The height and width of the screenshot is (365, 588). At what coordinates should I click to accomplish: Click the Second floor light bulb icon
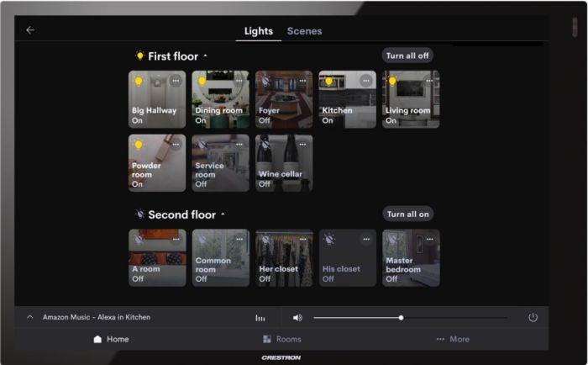pos(140,214)
